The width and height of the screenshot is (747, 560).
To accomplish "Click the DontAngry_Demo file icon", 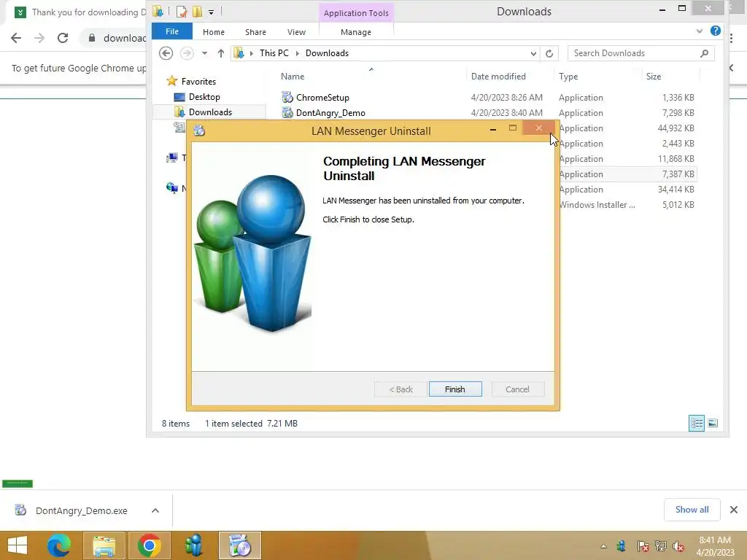I will tap(287, 113).
